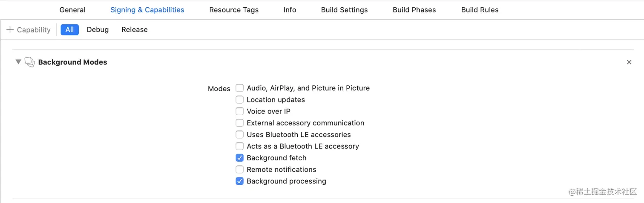Open the Info tab
The width and height of the screenshot is (644, 203).
(290, 10)
